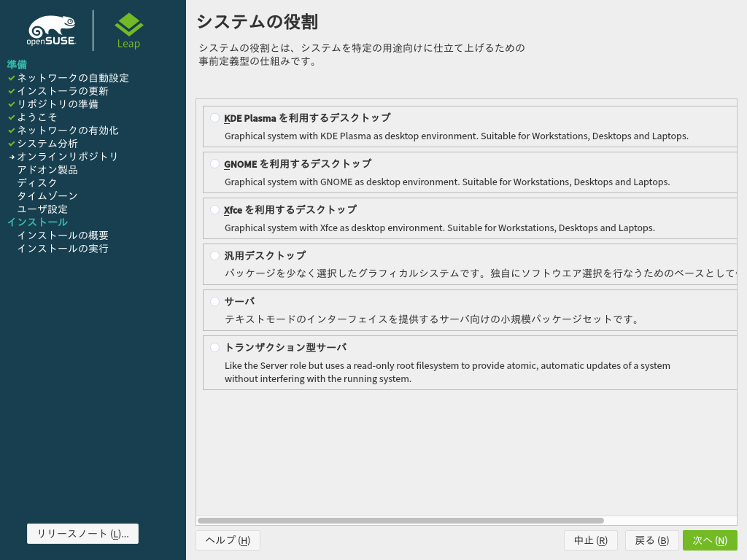
Task: Click checkmark beside システム分析
Action: (12, 144)
